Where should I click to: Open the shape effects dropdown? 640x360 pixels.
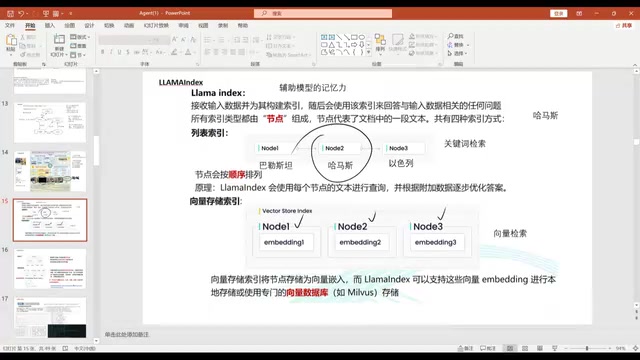(x=422, y=53)
